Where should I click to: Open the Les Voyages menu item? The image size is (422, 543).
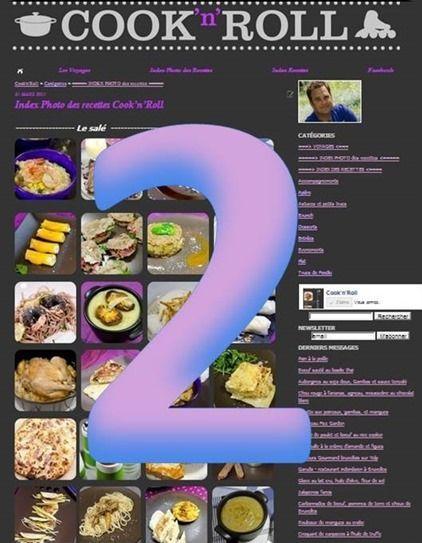[74, 70]
